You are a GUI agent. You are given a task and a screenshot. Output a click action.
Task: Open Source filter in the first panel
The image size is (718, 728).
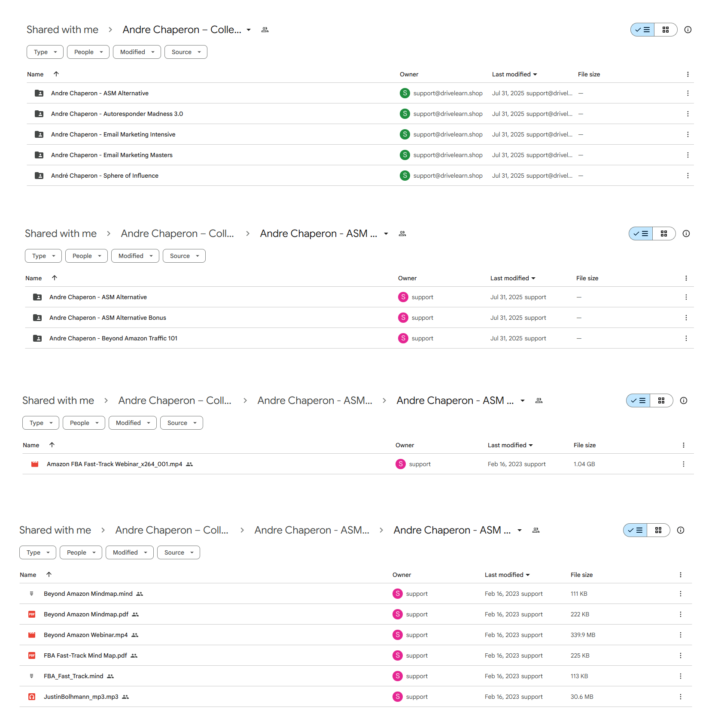pyautogui.click(x=186, y=52)
